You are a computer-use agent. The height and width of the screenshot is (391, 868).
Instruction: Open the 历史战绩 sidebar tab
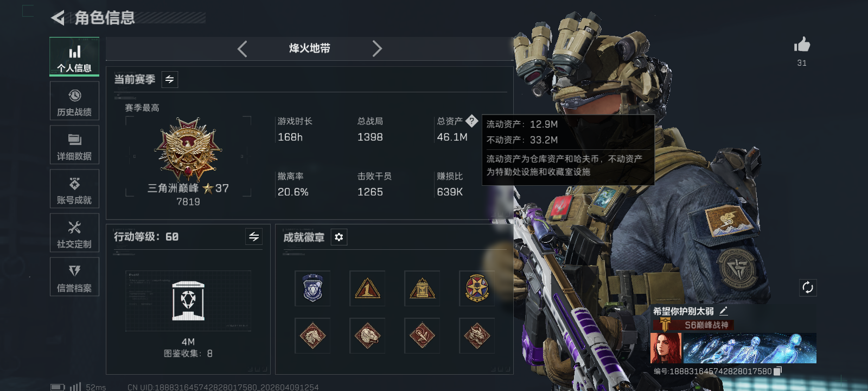click(x=74, y=101)
